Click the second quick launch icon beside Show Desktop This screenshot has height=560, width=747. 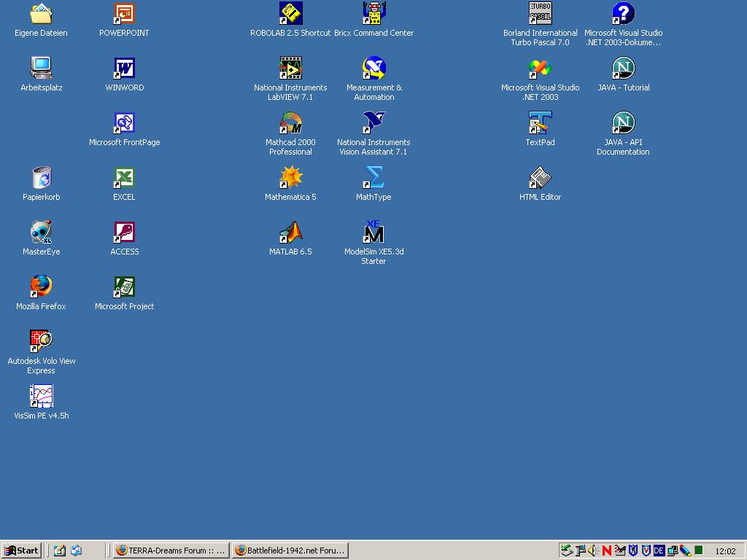[76, 551]
